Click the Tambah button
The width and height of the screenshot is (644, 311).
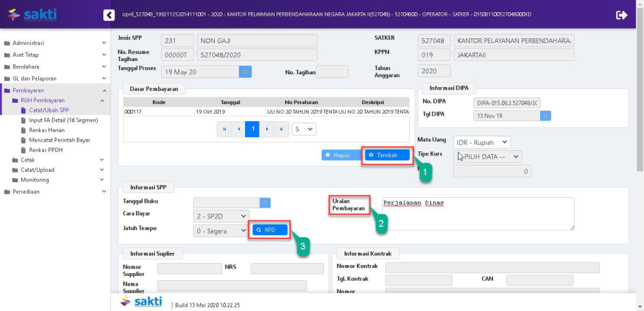387,155
